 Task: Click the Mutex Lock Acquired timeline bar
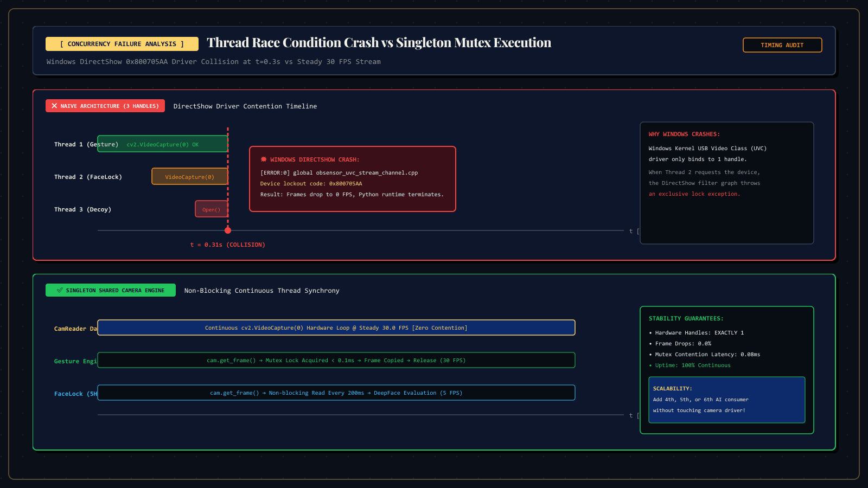(336, 360)
